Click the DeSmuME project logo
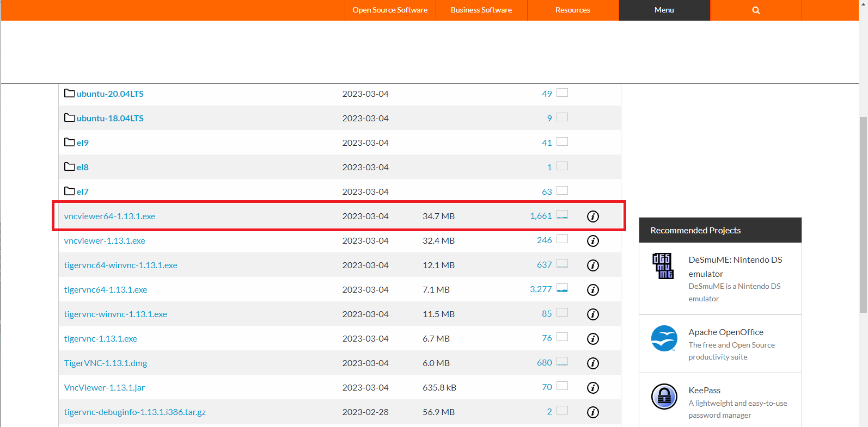The height and width of the screenshot is (427, 868). (663, 266)
